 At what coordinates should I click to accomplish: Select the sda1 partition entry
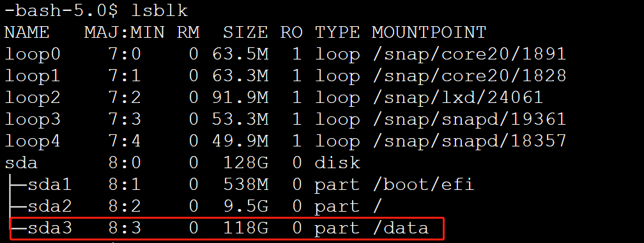(49, 185)
